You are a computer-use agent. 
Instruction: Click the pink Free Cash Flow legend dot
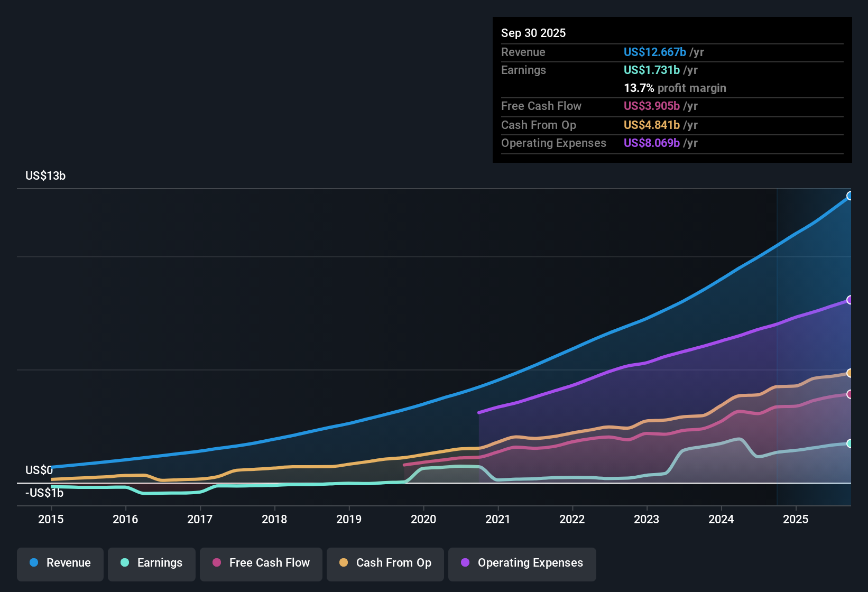(x=216, y=563)
